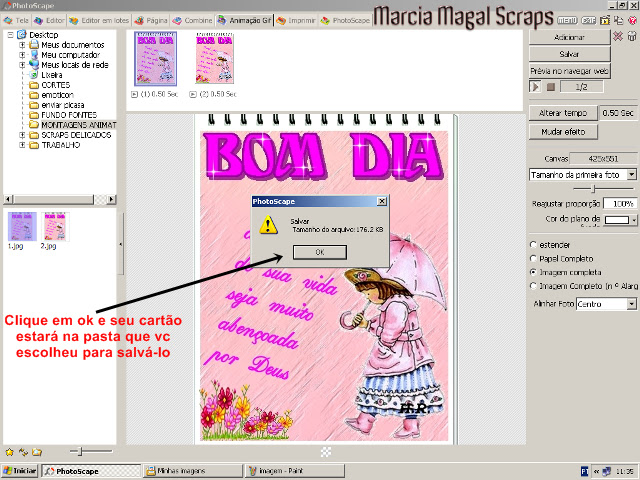Open the Iniciar start menu

20,471
